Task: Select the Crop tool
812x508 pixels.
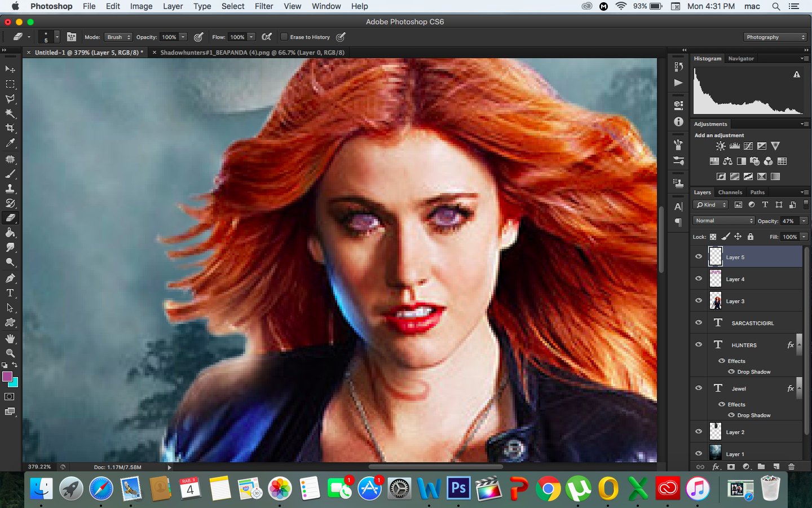Action: [x=10, y=128]
